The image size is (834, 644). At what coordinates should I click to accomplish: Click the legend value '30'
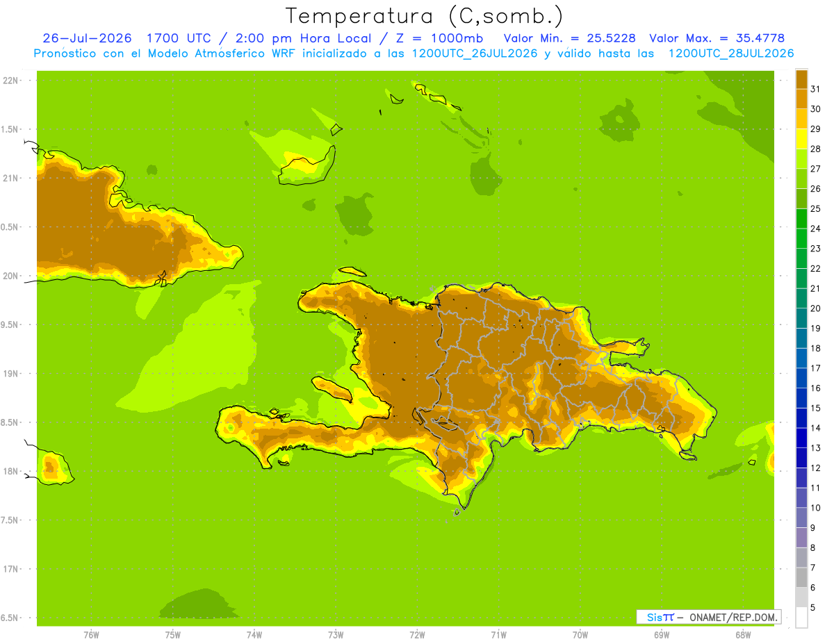click(x=815, y=109)
